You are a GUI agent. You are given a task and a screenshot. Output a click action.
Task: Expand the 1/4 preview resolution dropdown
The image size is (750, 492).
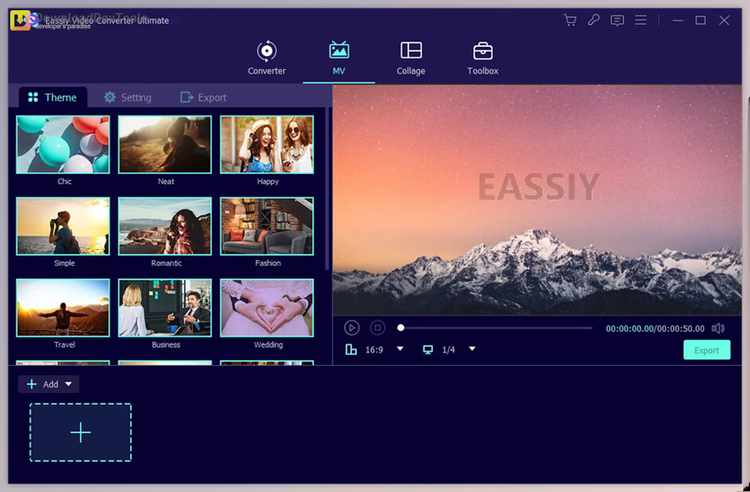coord(472,349)
